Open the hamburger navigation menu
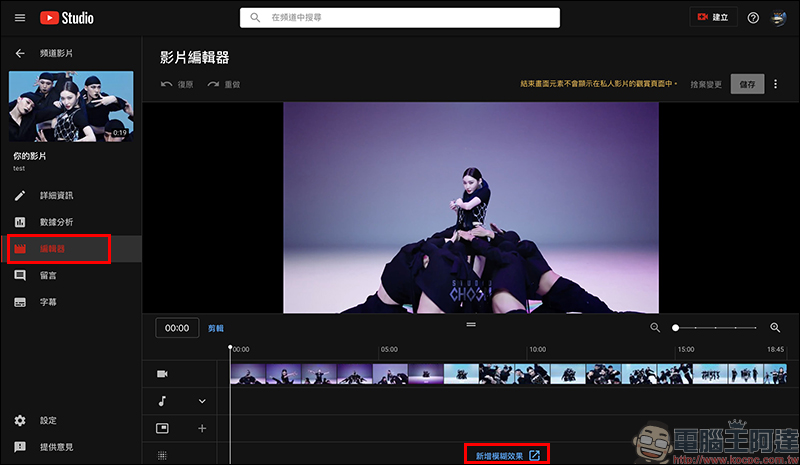Screen dimensions: 800x465 coord(19,17)
